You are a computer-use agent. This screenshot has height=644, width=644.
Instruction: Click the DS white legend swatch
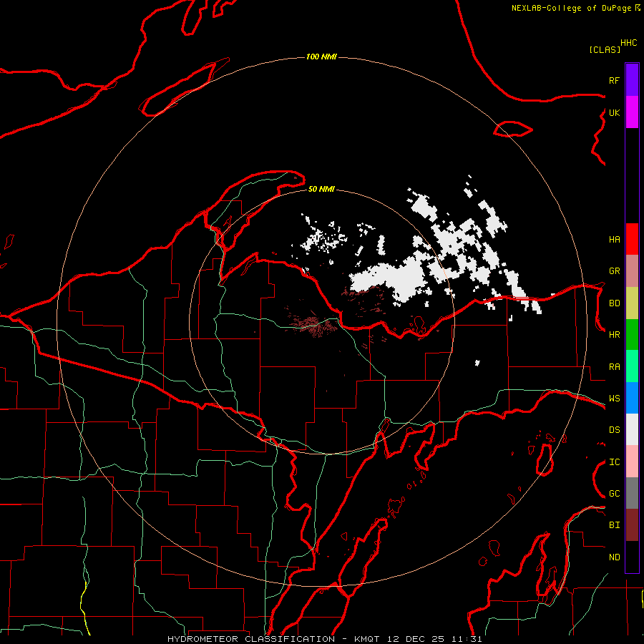(x=632, y=429)
